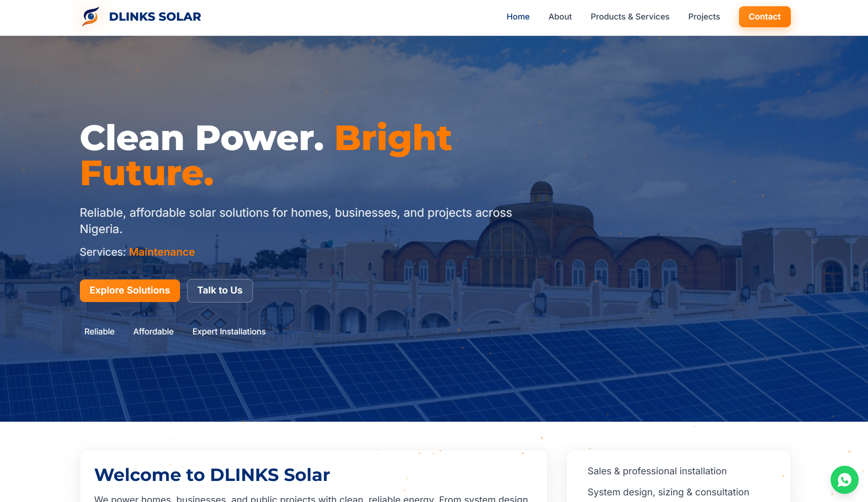Click the Talk to Us button
The width and height of the screenshot is (868, 502).
pyautogui.click(x=220, y=290)
